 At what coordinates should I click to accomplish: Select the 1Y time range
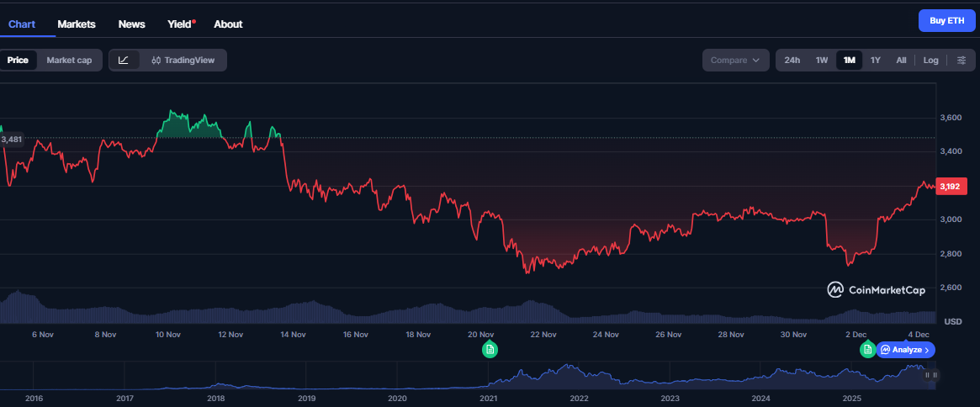point(875,60)
